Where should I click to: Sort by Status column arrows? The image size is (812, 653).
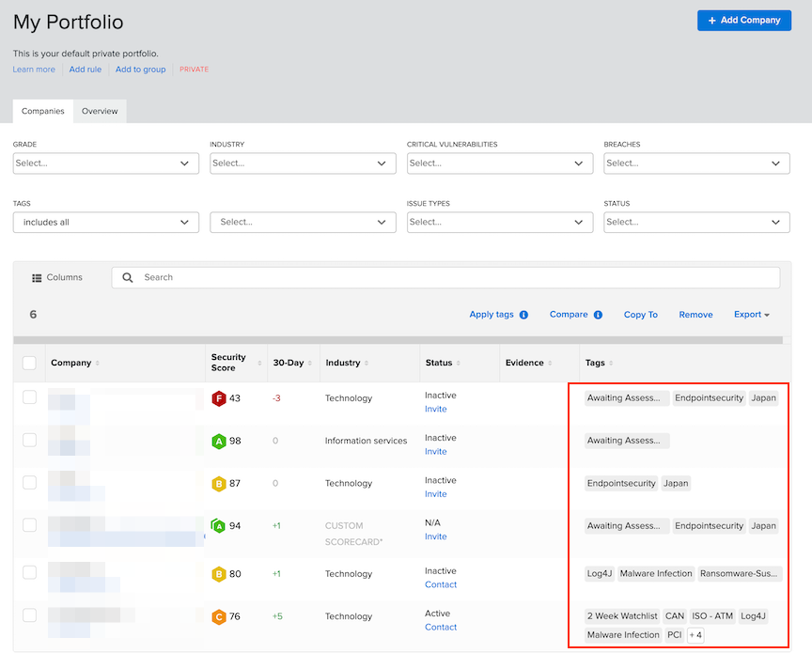459,363
